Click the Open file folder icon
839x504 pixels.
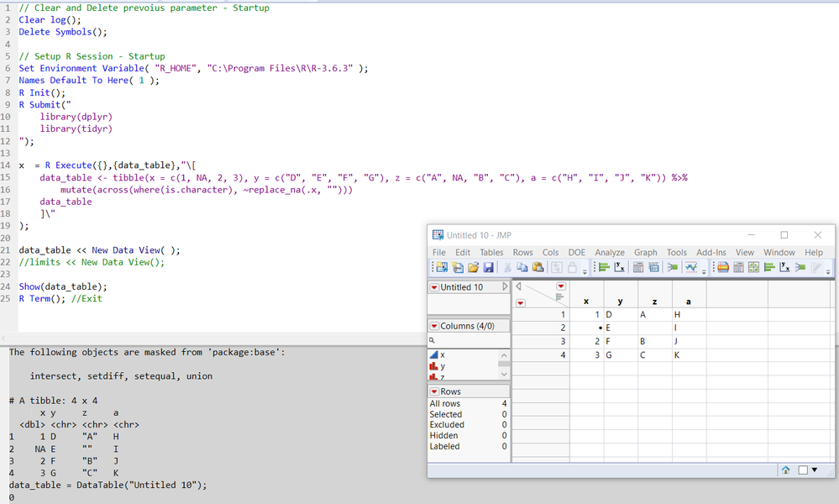[473, 268]
